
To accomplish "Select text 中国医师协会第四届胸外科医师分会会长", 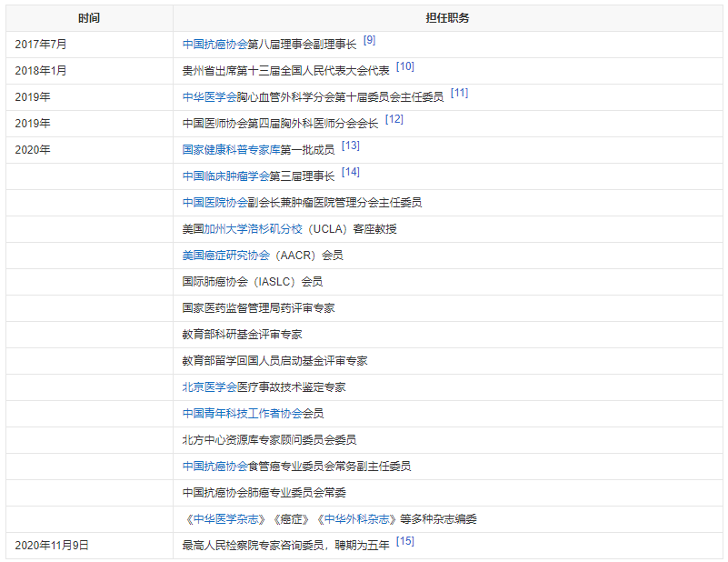I will pyautogui.click(x=281, y=124).
